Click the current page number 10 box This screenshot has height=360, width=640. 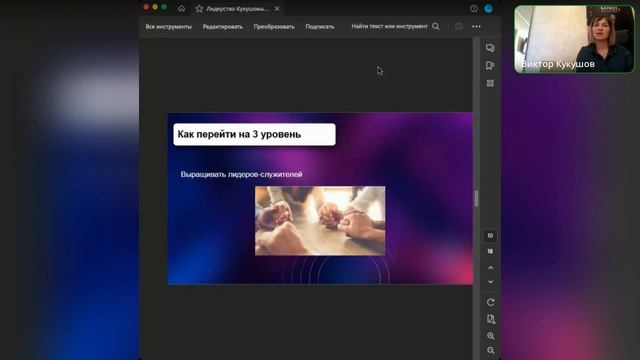490,236
